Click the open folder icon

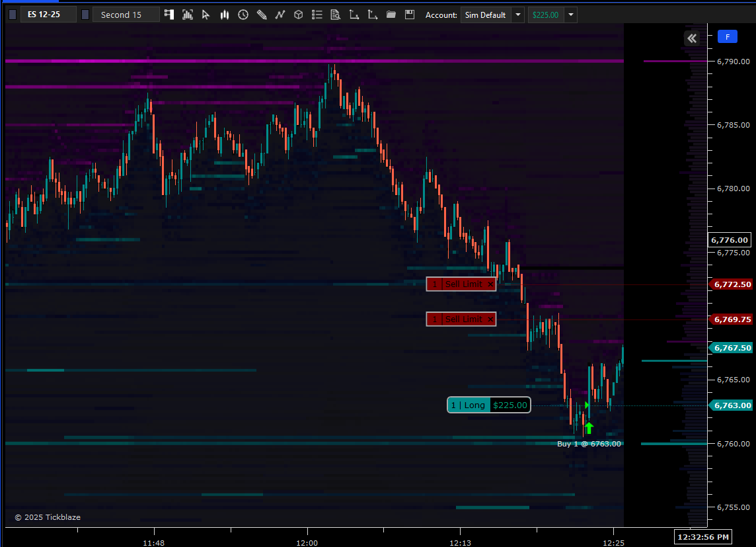pyautogui.click(x=391, y=15)
